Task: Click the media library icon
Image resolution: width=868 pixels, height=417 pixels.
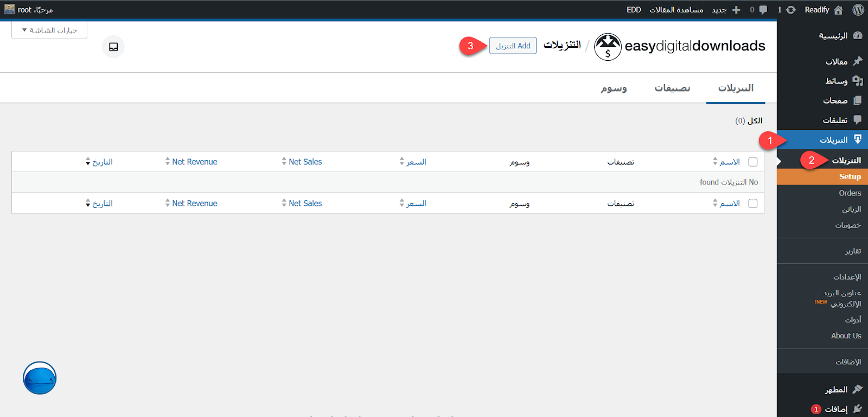Action: [858, 81]
